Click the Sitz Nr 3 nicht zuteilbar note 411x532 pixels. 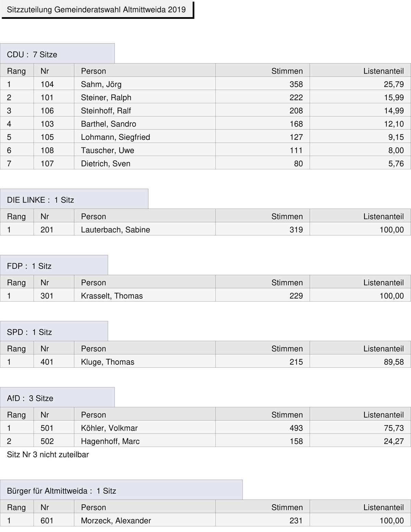[48, 455]
